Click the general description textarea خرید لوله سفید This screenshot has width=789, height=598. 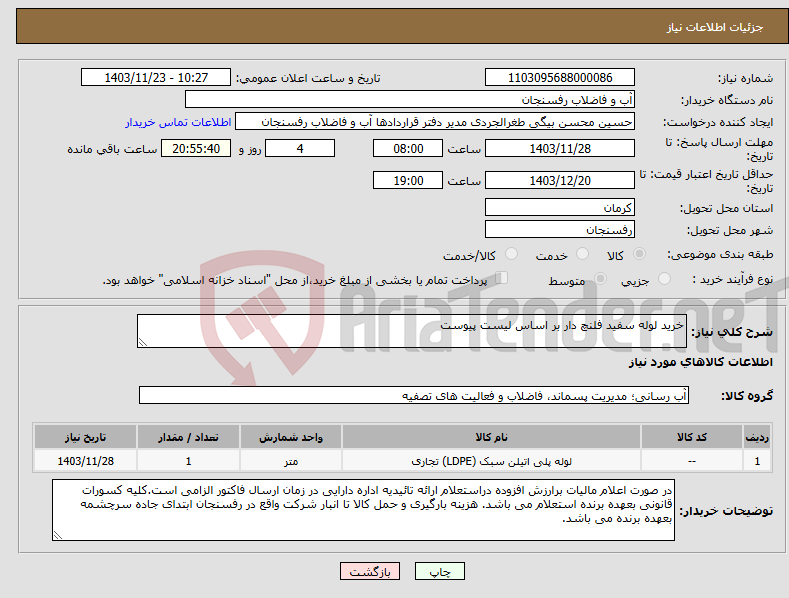click(412, 331)
